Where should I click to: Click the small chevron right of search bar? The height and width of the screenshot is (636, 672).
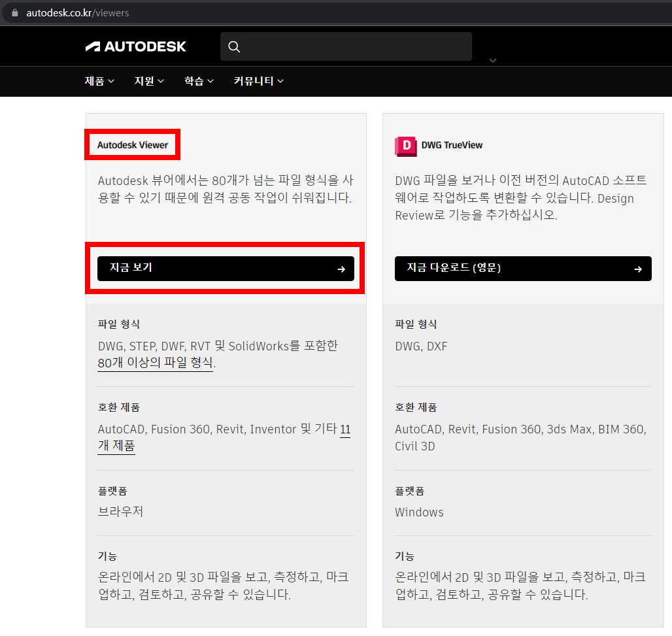click(493, 60)
